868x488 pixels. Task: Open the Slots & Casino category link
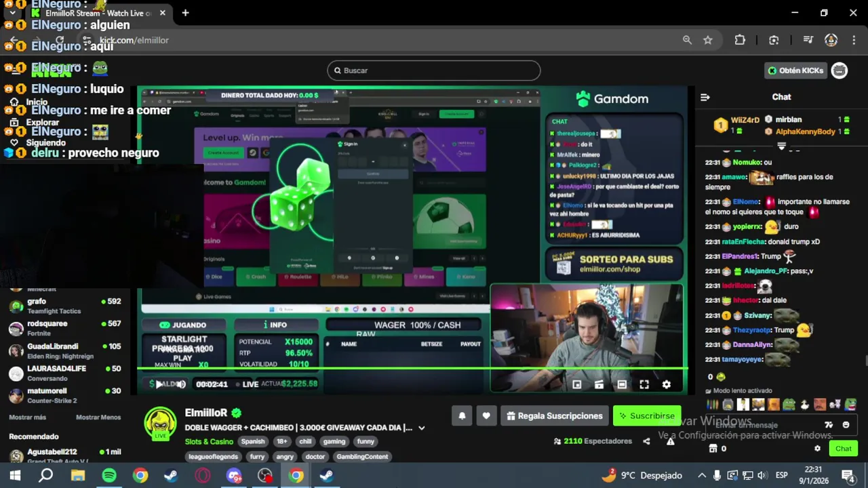(209, 441)
